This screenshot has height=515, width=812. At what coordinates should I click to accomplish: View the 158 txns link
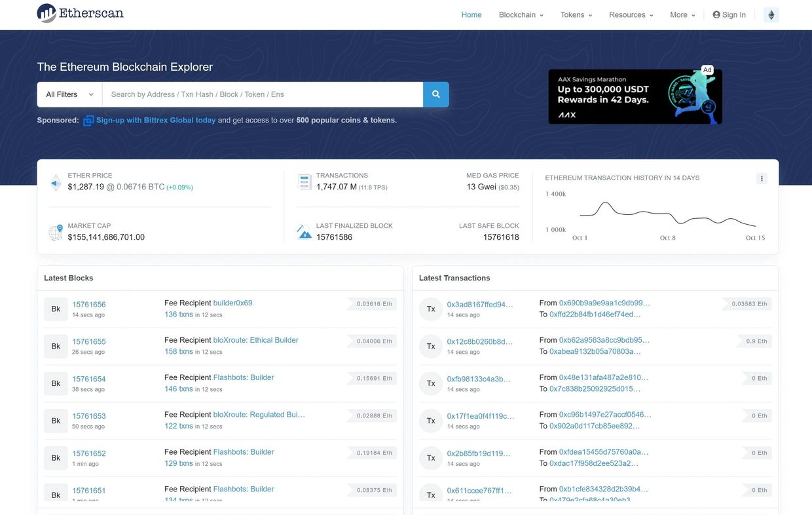click(179, 352)
